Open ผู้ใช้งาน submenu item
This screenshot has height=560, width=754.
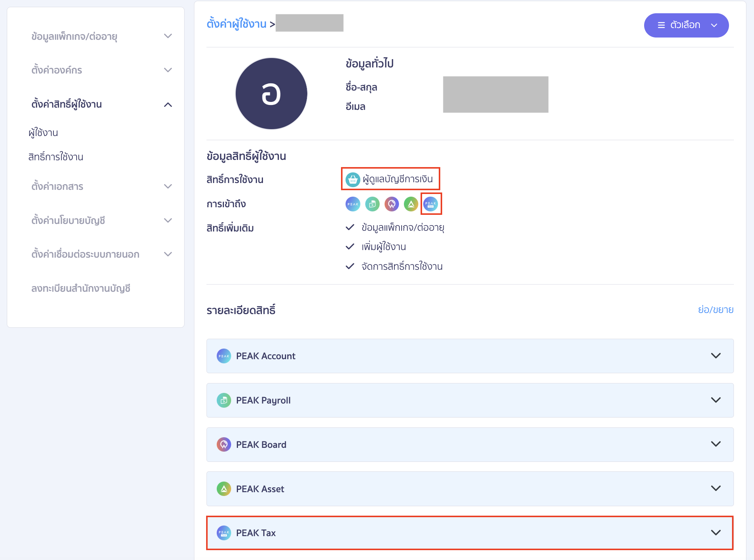coord(43,133)
